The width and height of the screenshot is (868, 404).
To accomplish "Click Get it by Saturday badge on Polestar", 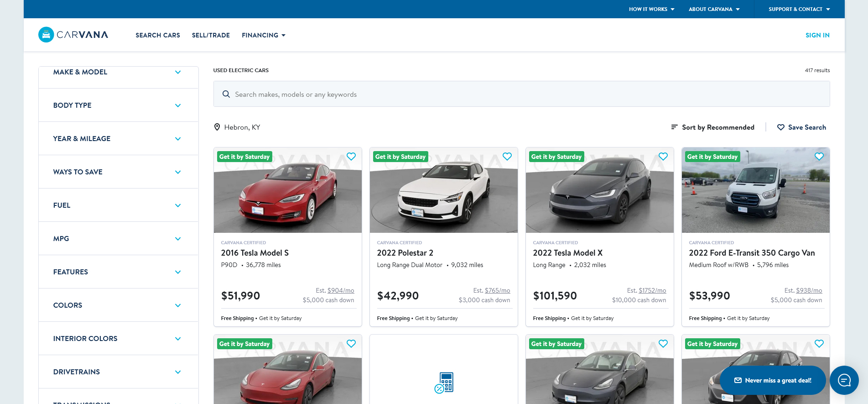I will (400, 157).
